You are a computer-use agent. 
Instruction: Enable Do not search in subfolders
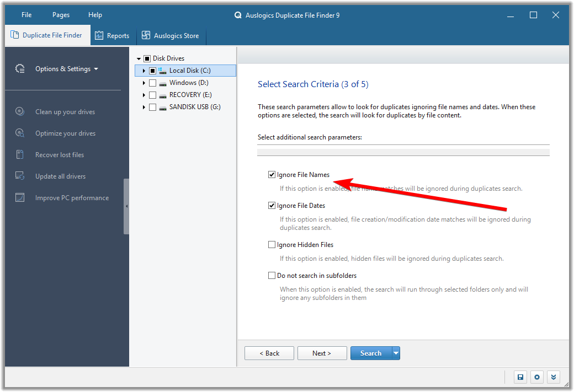272,275
